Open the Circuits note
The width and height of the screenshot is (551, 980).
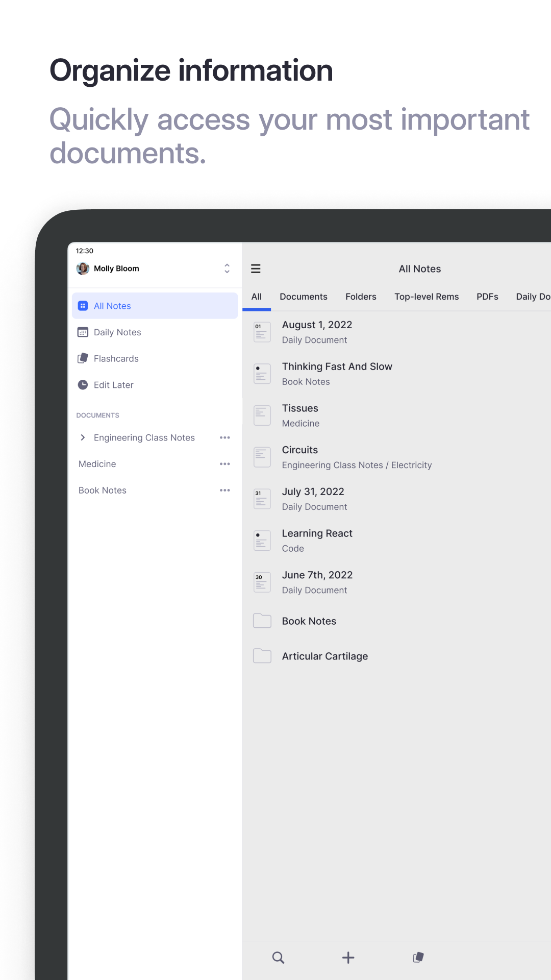click(x=396, y=457)
